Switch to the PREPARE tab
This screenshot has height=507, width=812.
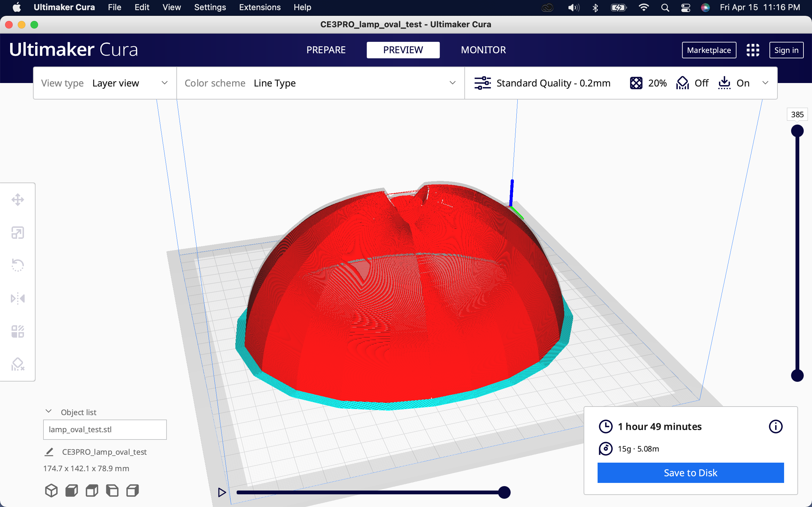[326, 50]
